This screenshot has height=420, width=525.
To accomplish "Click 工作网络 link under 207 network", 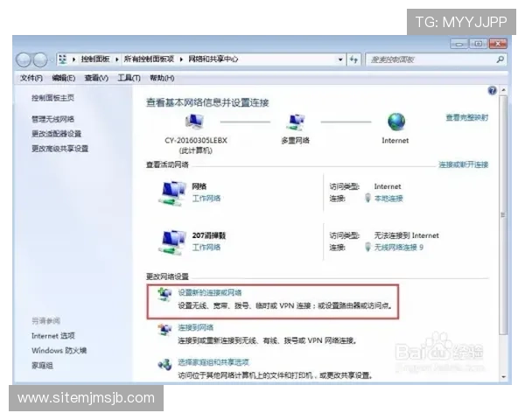I will point(206,247).
